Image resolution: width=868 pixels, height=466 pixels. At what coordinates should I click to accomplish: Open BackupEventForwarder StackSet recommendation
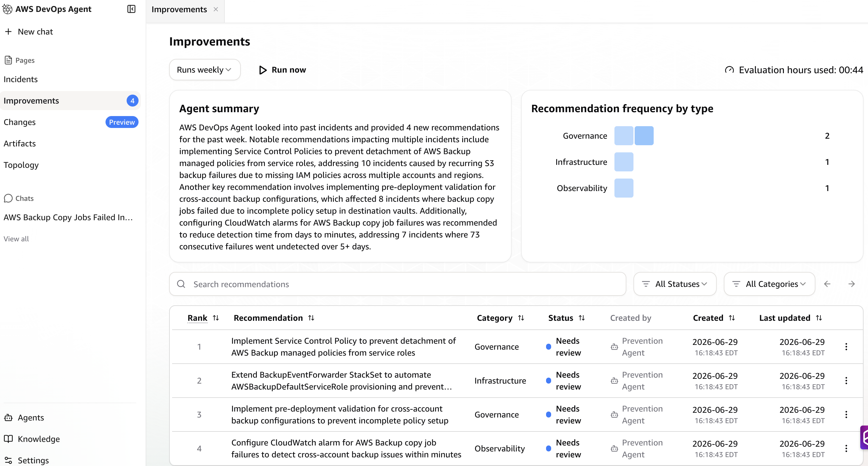(x=341, y=381)
